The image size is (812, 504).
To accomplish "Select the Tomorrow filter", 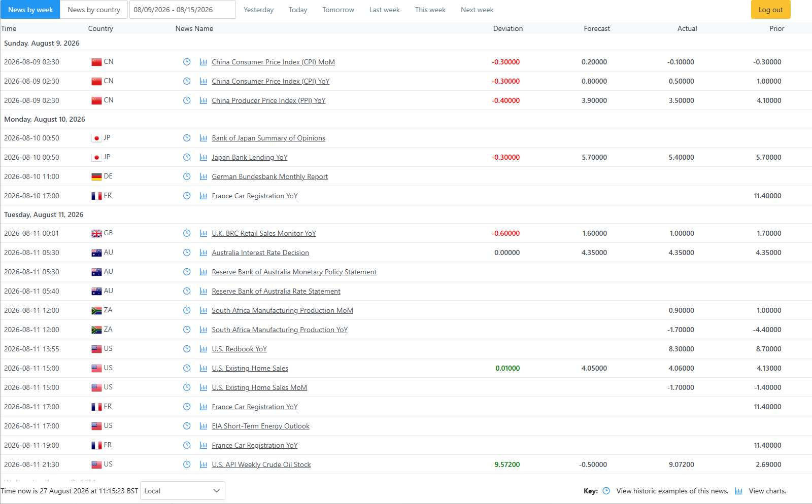I will 339,10.
